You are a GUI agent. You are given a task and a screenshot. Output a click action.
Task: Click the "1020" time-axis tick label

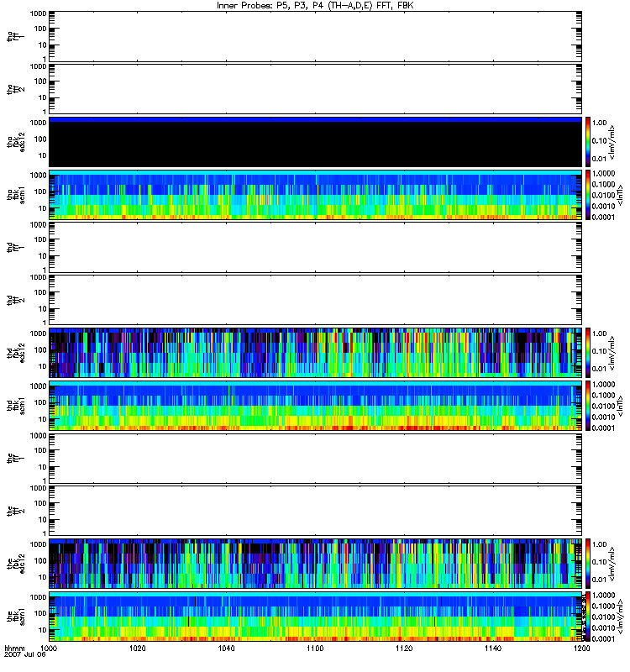click(x=138, y=648)
